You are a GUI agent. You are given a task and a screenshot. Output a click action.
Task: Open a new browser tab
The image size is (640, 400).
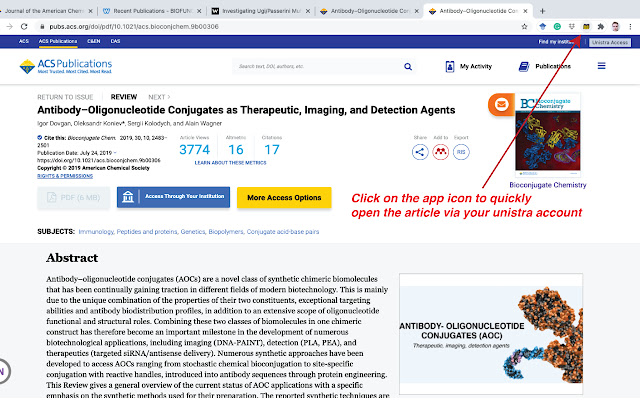point(542,11)
